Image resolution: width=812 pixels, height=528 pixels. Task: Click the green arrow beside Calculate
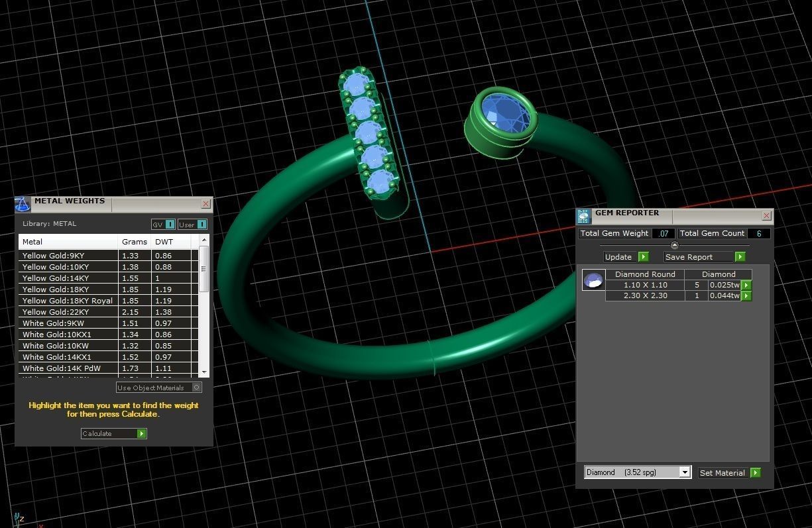[141, 434]
